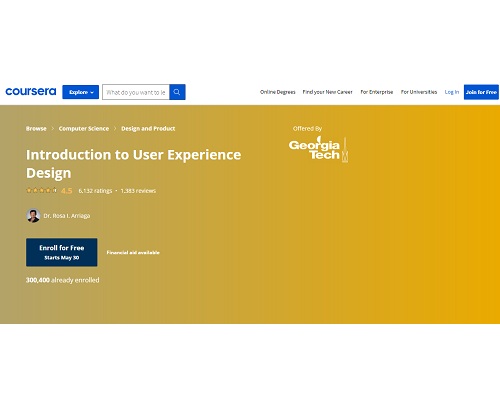Go to For Universities page

click(x=419, y=92)
